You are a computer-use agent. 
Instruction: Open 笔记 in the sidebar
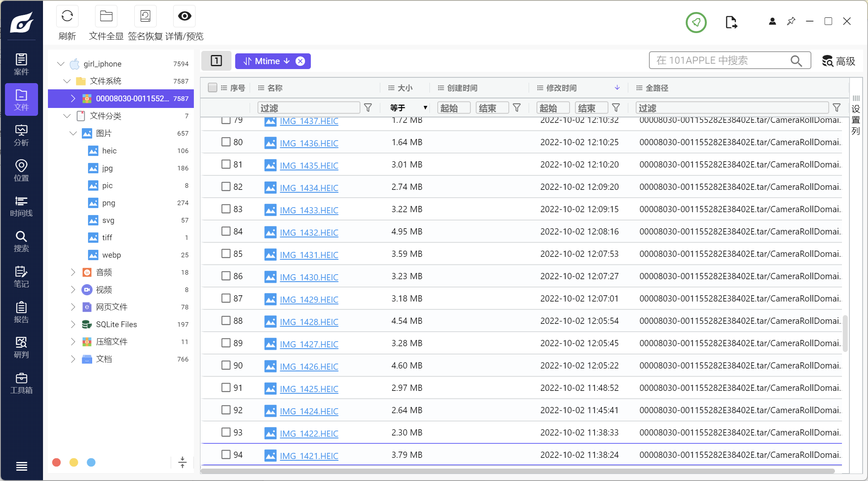coord(21,277)
